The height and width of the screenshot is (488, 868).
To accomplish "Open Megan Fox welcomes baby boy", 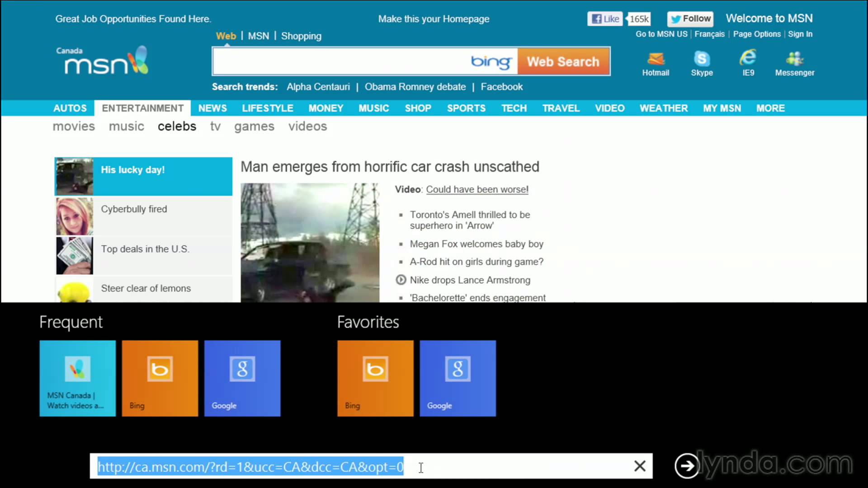I will [x=476, y=244].
